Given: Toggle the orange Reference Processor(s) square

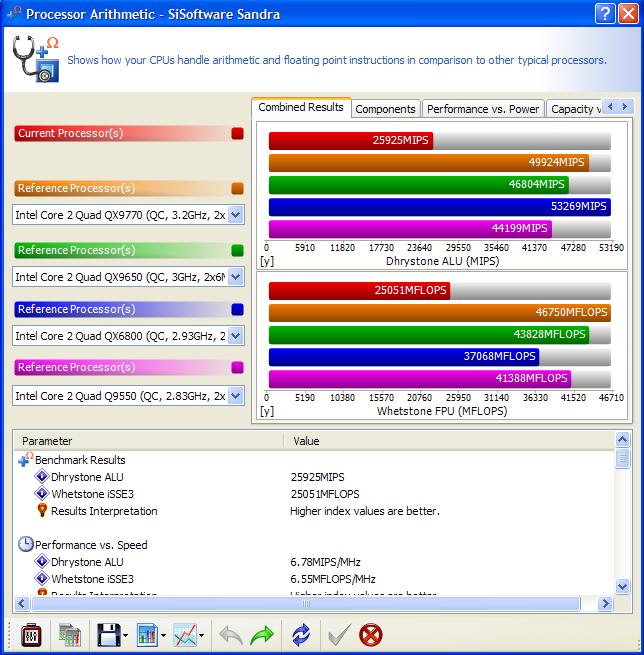Looking at the screenshot, I should (x=238, y=188).
